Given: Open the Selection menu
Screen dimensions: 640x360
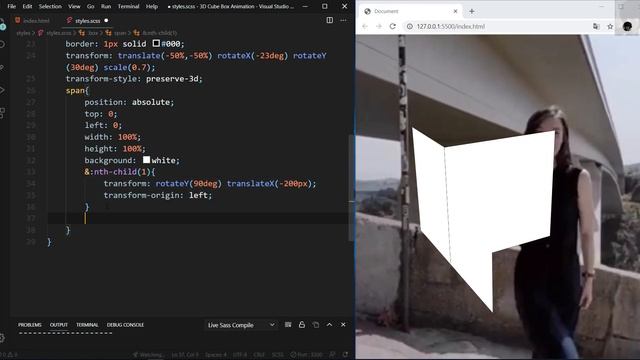Looking at the screenshot, I should (50, 7).
